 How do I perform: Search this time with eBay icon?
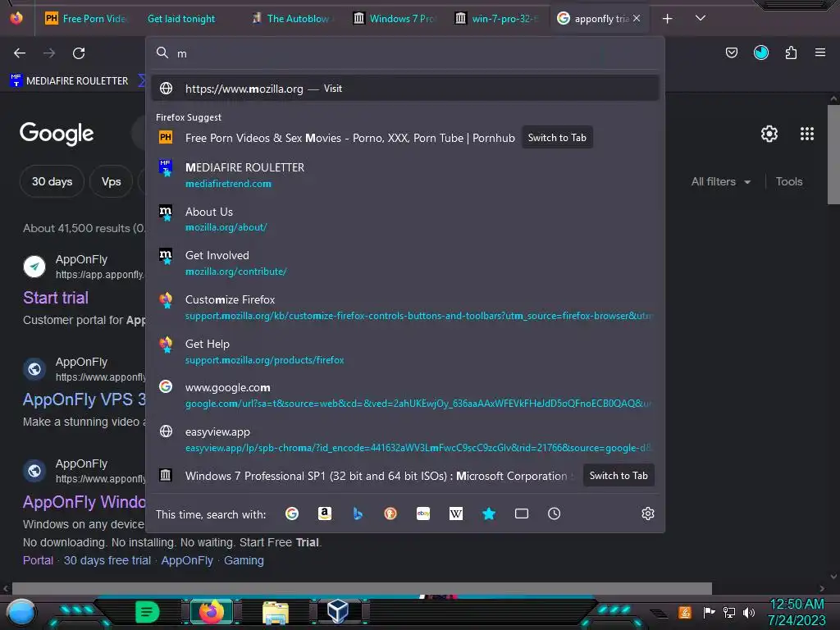(x=423, y=514)
